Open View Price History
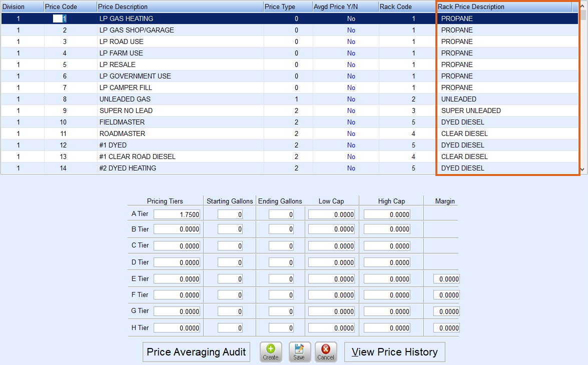The height and width of the screenshot is (365, 588). click(x=394, y=352)
